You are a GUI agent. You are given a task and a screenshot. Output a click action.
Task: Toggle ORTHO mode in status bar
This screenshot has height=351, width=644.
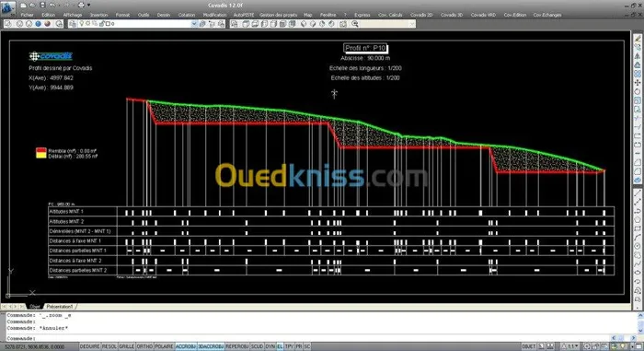click(x=144, y=346)
